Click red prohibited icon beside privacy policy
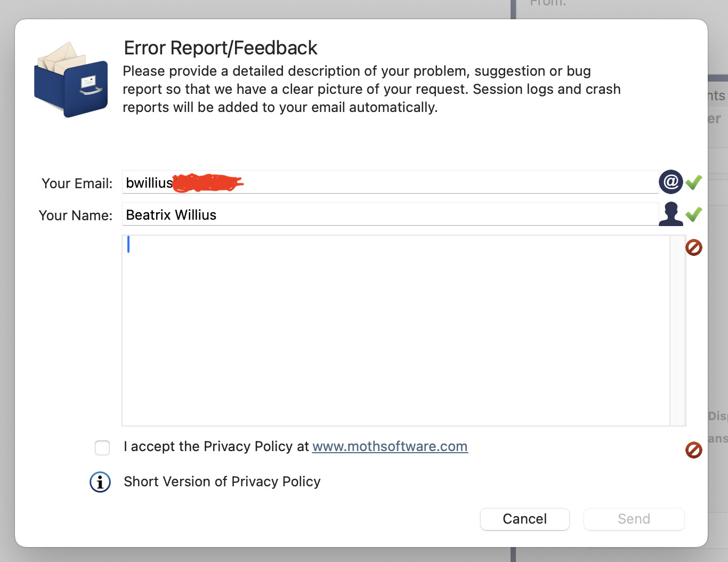 pos(693,450)
